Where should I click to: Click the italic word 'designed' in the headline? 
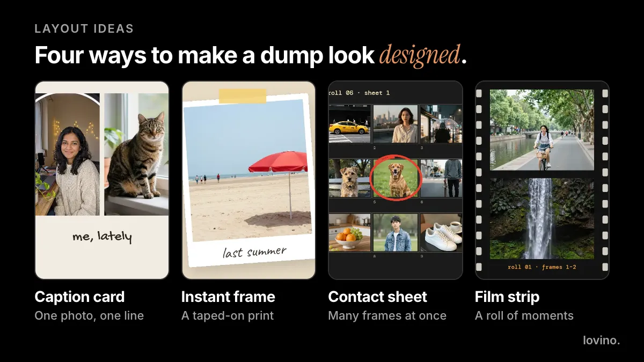point(420,55)
